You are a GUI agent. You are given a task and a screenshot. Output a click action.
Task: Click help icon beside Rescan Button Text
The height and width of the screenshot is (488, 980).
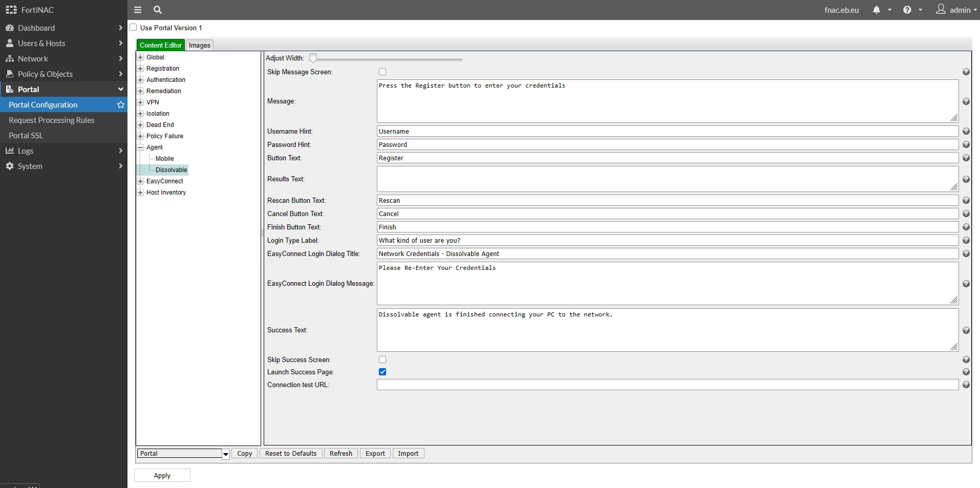[966, 201]
